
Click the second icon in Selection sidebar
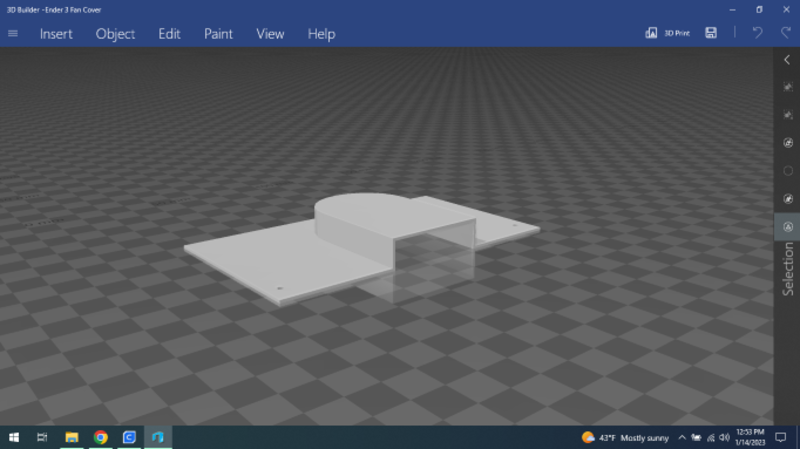(x=787, y=115)
